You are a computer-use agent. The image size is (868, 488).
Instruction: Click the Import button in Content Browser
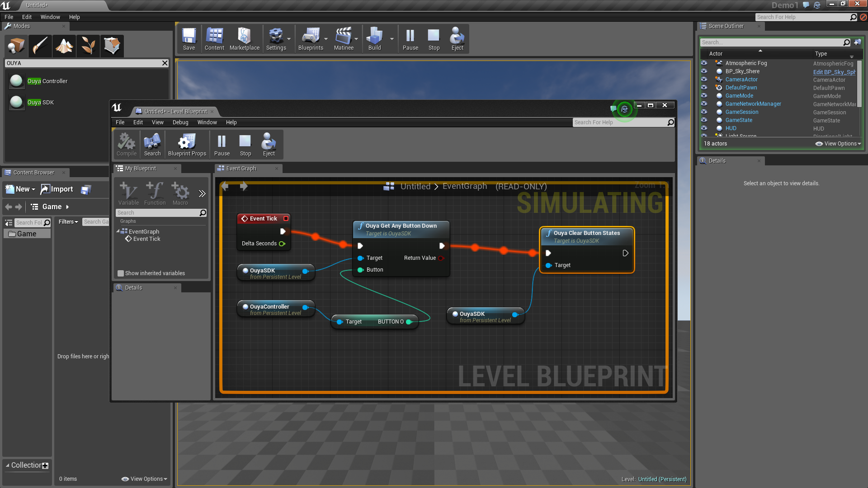tap(57, 189)
